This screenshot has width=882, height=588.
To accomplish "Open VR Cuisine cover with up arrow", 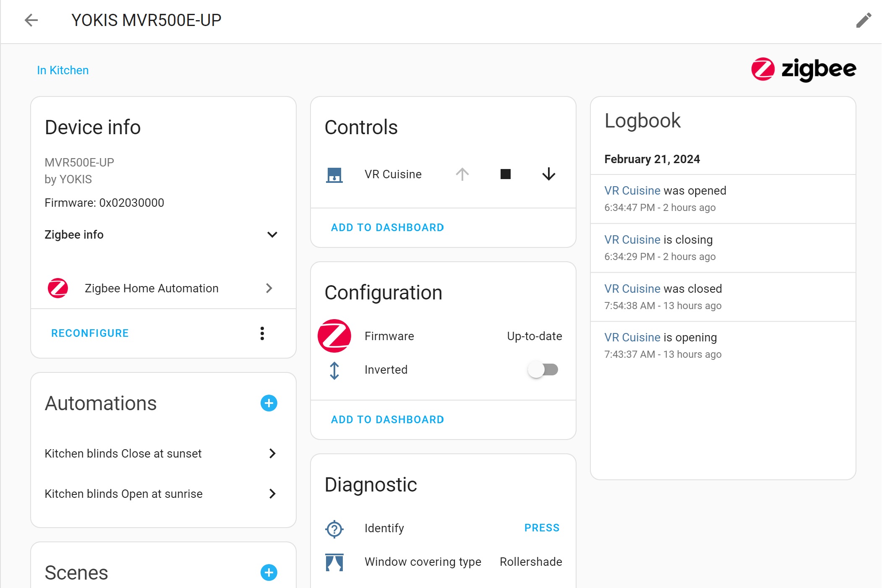I will click(x=462, y=174).
